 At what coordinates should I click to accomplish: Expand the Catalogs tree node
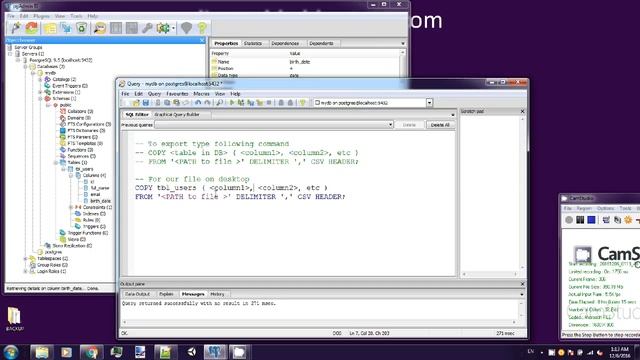[x=40, y=79]
